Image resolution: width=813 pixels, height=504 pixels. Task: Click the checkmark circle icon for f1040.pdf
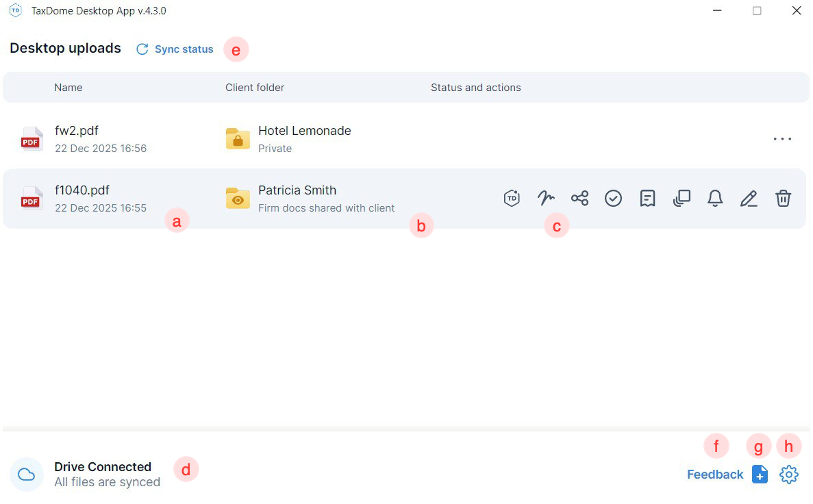(613, 199)
